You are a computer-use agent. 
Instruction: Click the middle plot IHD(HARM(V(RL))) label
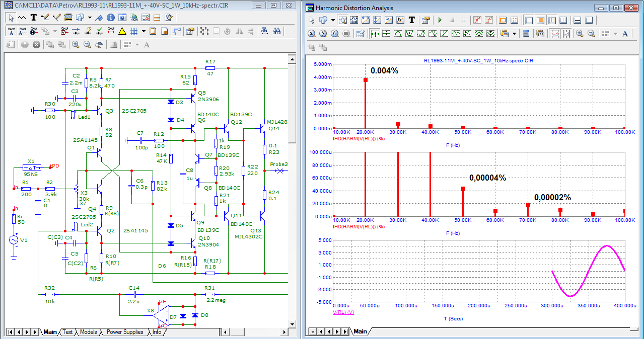(359, 226)
